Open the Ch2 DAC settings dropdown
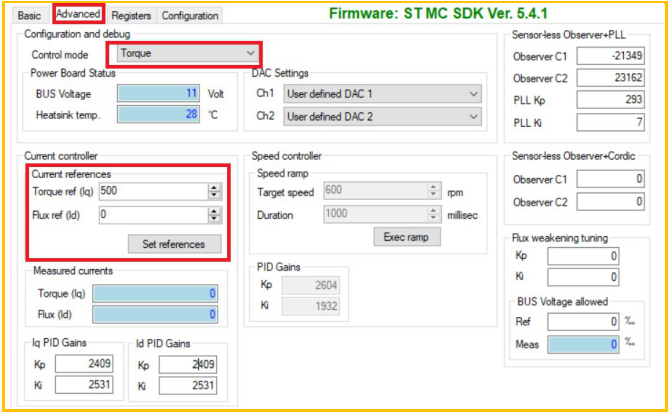 pyautogui.click(x=382, y=116)
